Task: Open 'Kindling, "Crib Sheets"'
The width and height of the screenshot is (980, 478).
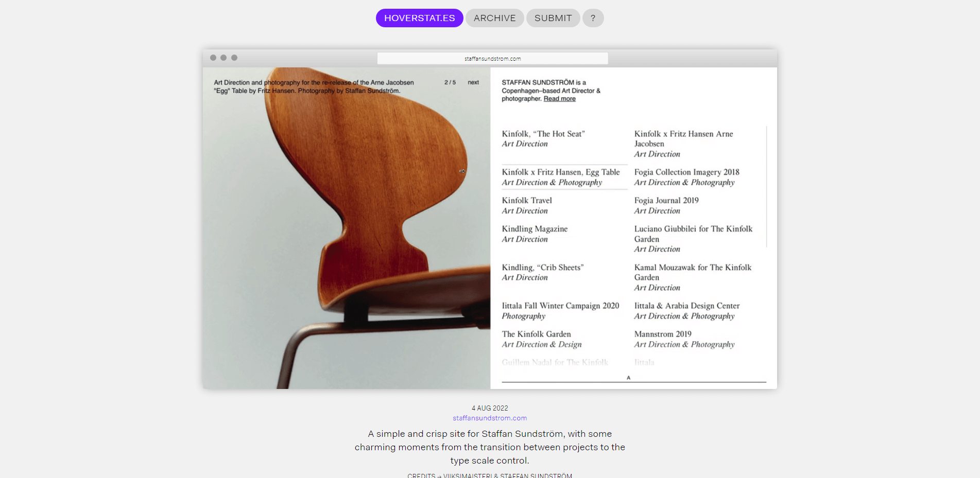Action: click(x=543, y=268)
